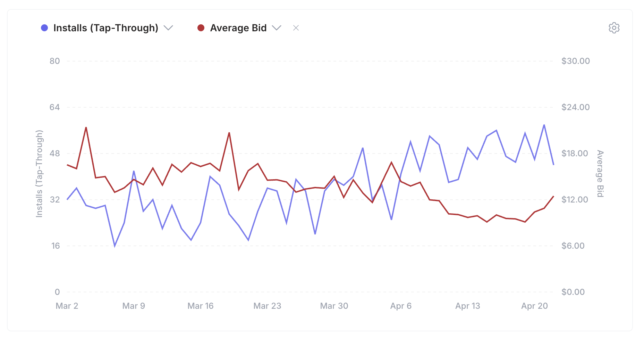Click the red line's tallest spike near Mar 2

86,128
